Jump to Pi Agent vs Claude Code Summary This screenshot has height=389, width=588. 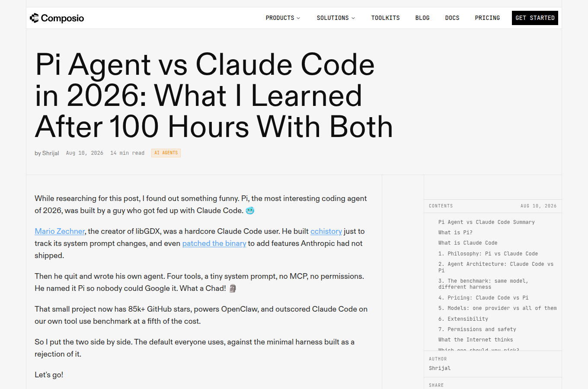[x=486, y=222]
